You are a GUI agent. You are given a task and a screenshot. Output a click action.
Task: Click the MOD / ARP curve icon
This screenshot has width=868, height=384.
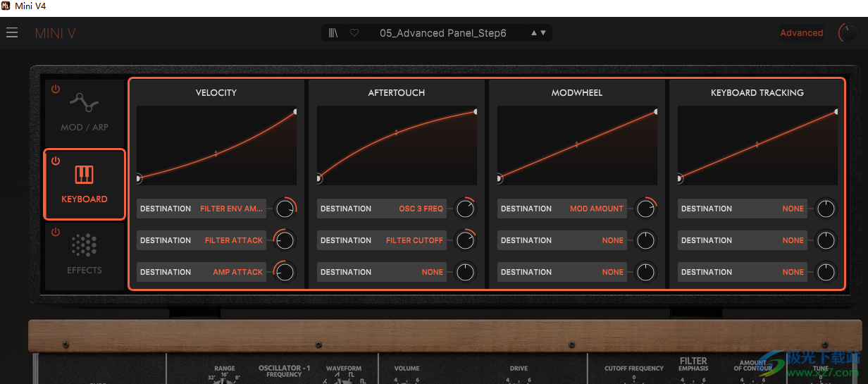pos(85,104)
